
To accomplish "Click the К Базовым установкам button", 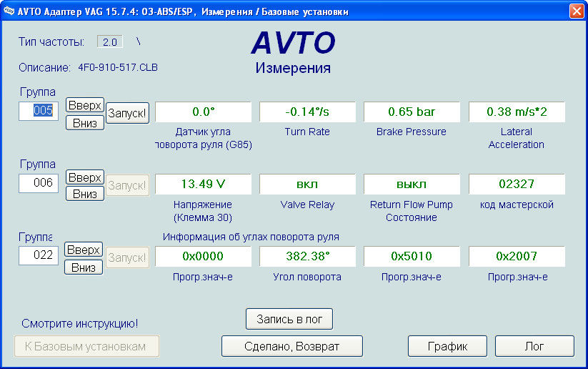I will [86, 346].
